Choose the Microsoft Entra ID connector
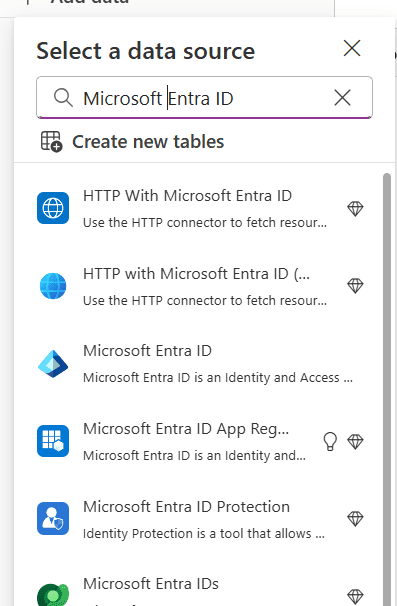Viewport: 397px width, 606px height. coord(147,351)
